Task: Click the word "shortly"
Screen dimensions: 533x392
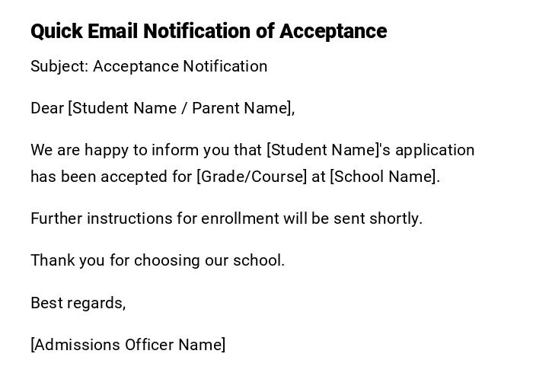Action: pyautogui.click(x=394, y=218)
